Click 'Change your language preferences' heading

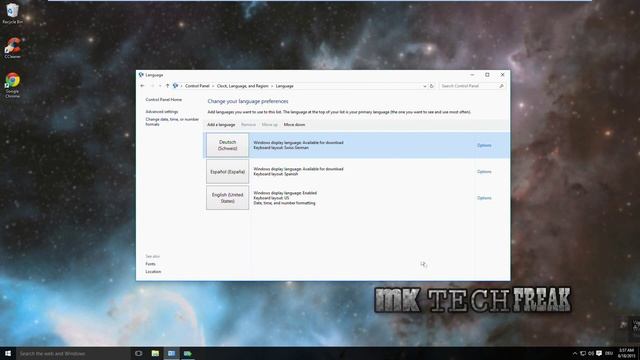coord(248,101)
